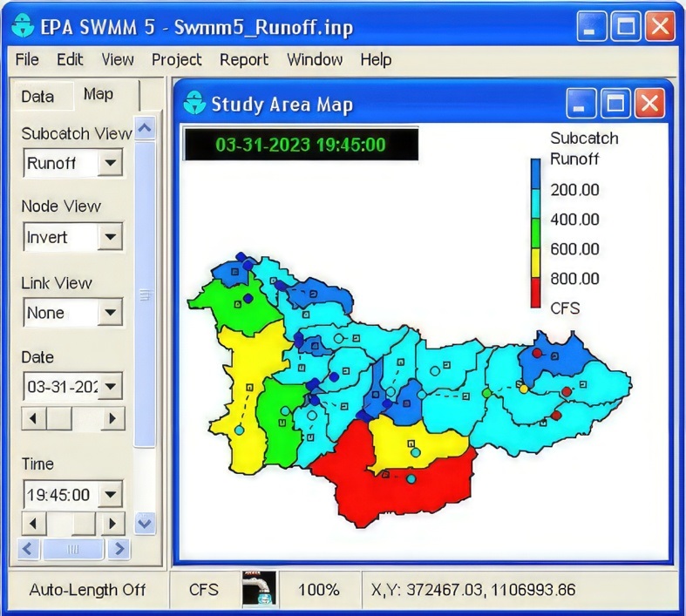This screenshot has width=686, height=616.
Task: Open the Project menu
Action: click(176, 59)
